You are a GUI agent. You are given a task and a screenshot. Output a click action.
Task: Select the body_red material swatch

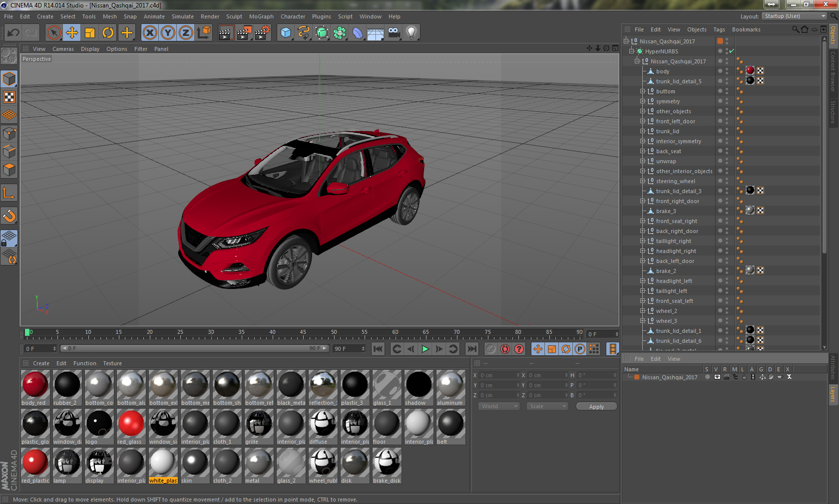(x=35, y=388)
